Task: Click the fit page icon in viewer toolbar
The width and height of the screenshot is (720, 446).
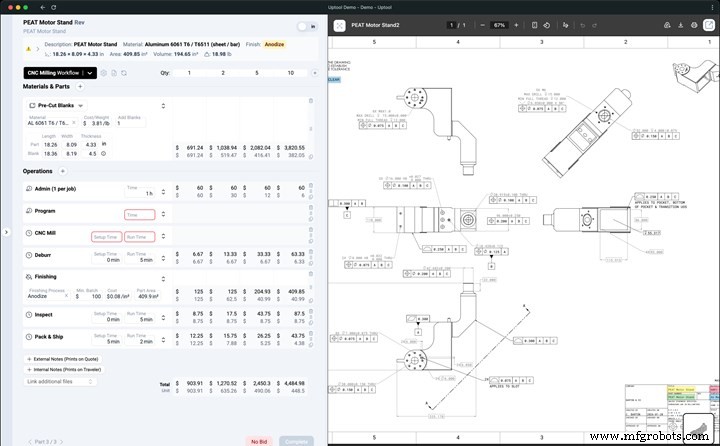Action: coord(534,25)
